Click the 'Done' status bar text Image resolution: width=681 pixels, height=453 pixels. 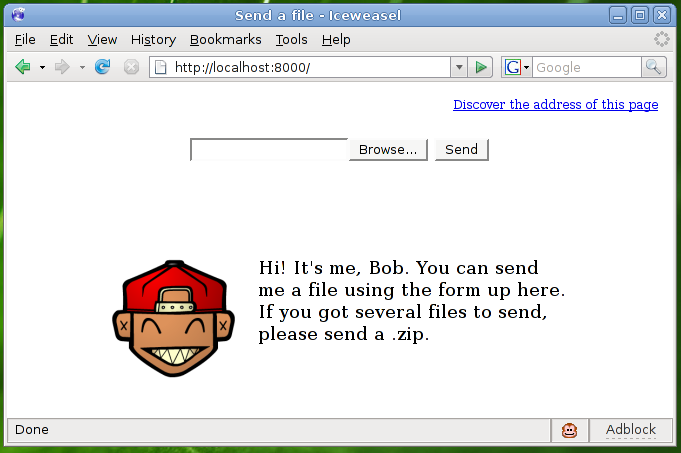coord(32,430)
